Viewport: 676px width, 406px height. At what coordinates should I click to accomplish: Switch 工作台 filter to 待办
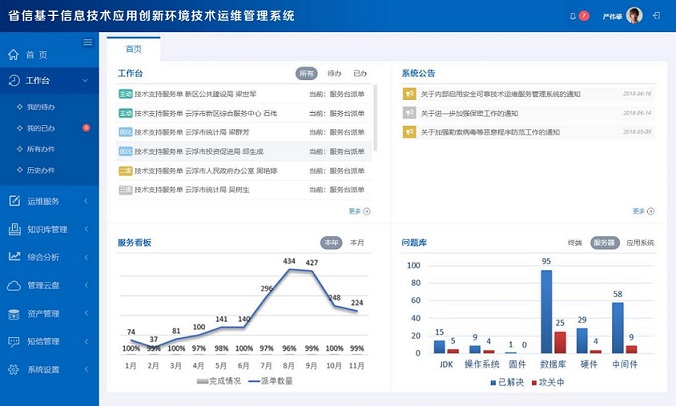point(334,73)
